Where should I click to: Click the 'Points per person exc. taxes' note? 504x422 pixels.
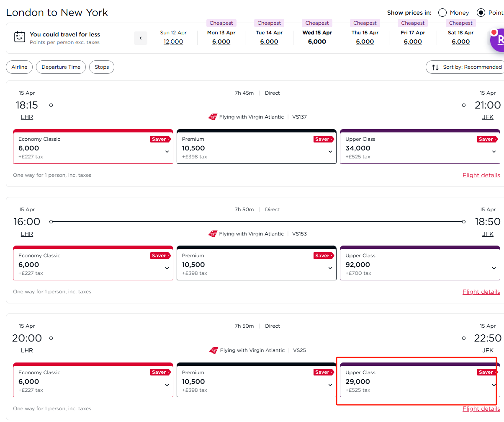(64, 42)
